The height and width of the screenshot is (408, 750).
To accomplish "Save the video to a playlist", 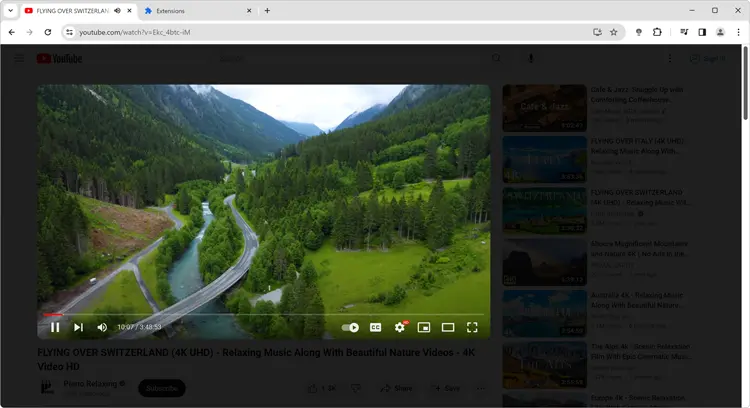I will click(x=447, y=388).
